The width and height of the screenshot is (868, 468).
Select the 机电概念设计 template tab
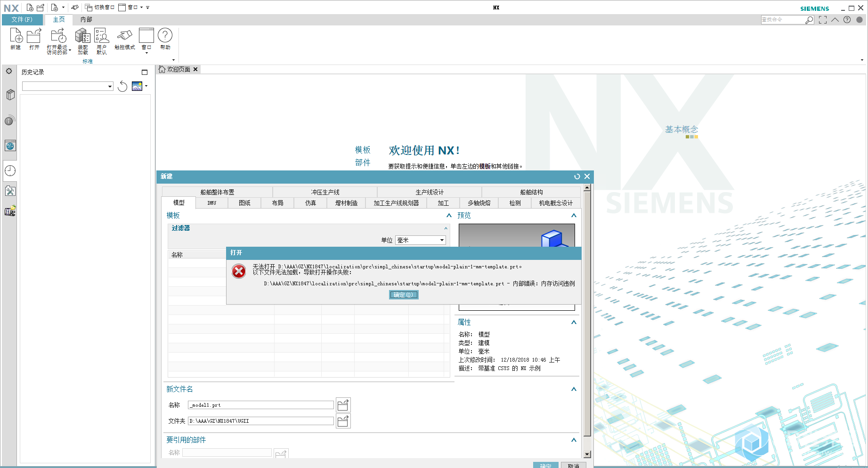tap(556, 203)
